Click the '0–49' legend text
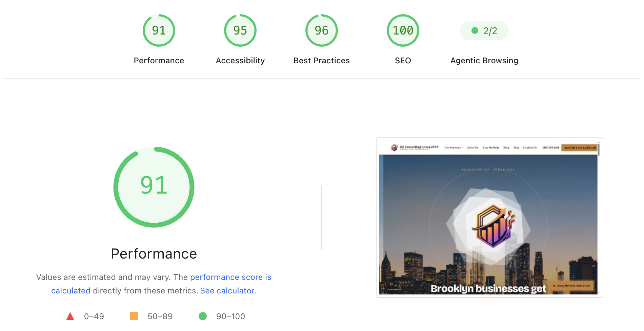Screen dimensions: 644x331 [x=94, y=316]
